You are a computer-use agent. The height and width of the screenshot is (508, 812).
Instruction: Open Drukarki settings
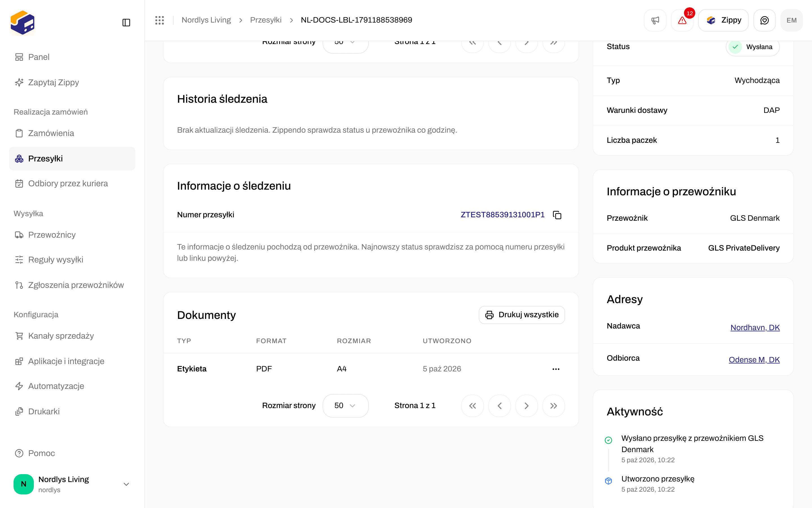coord(72,411)
